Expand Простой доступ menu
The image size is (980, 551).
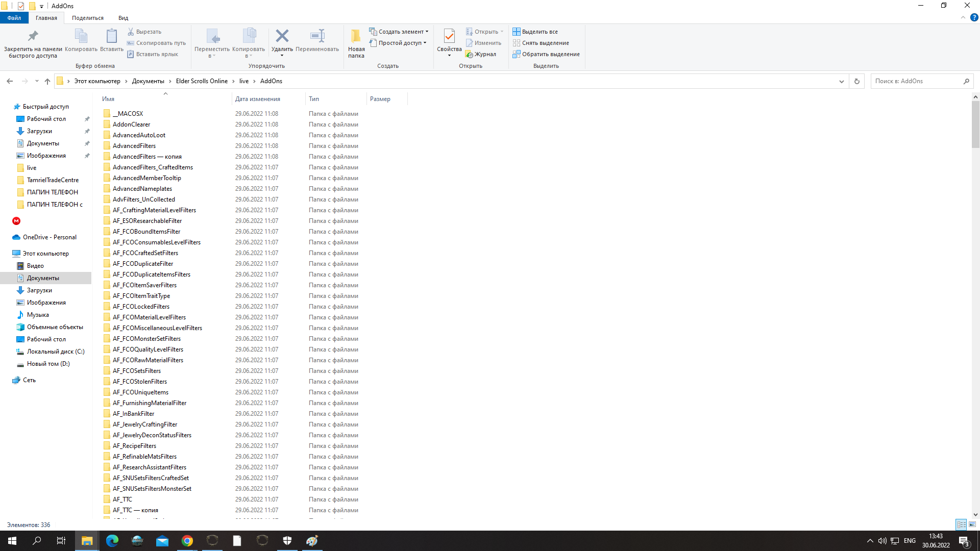(x=398, y=43)
